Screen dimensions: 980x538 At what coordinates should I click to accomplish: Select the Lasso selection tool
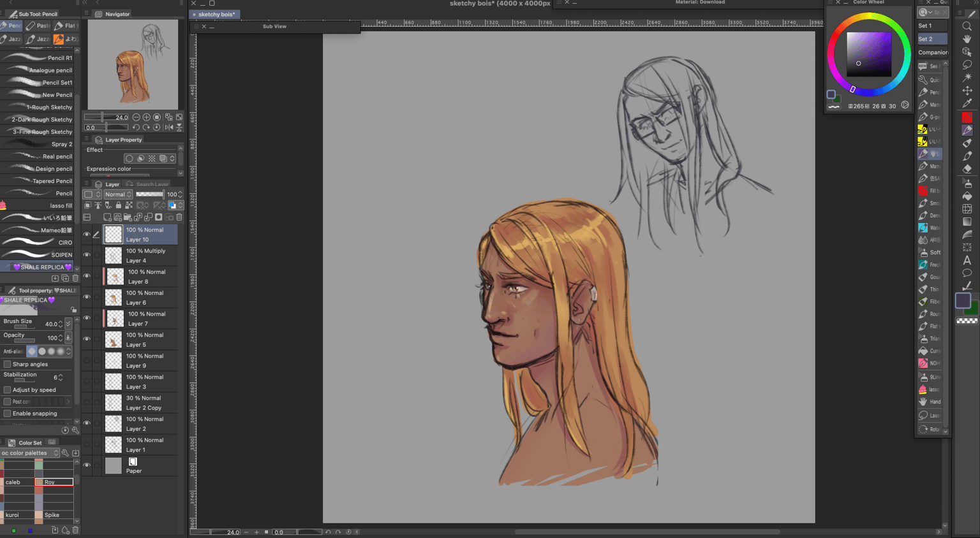[x=967, y=65]
